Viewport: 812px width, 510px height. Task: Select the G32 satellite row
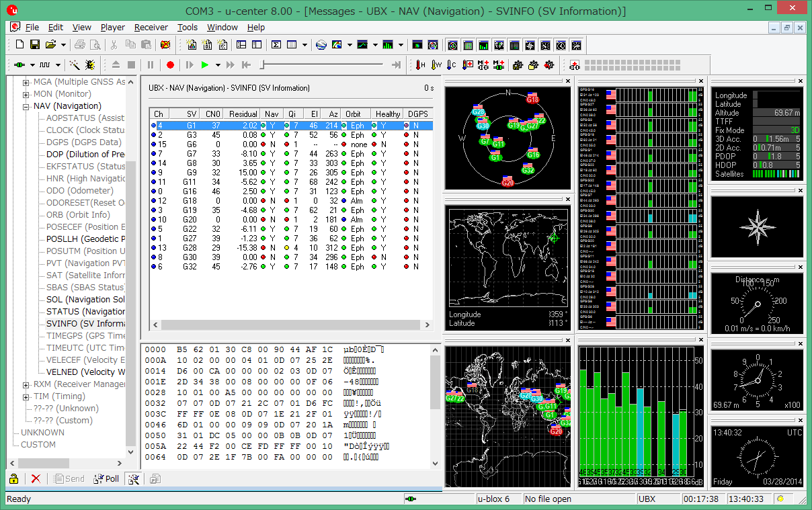(290, 267)
